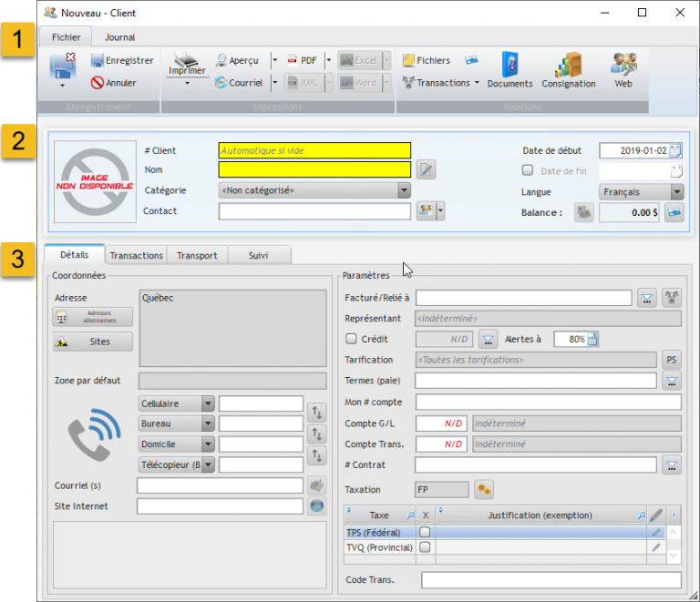Click the Taxe column header
This screenshot has width=700, height=602.
tap(379, 515)
